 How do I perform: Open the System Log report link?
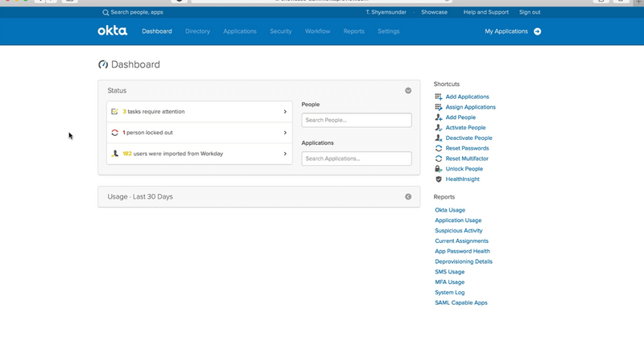(449, 293)
